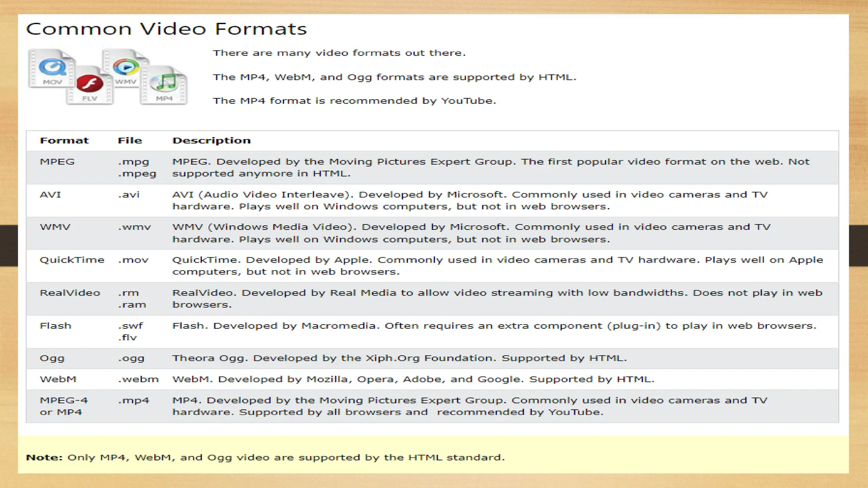Click the File column header
The height and width of the screenshot is (488, 868).
[x=130, y=141]
